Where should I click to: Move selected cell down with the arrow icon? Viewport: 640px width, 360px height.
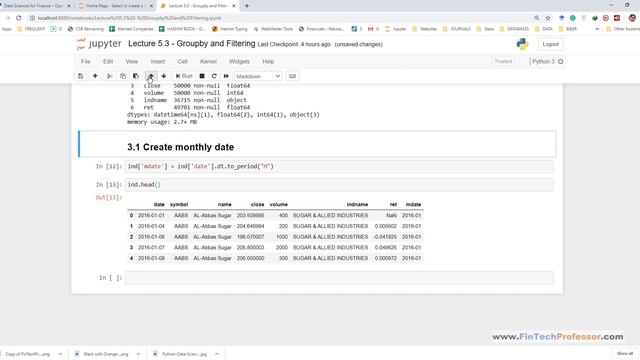164,76
